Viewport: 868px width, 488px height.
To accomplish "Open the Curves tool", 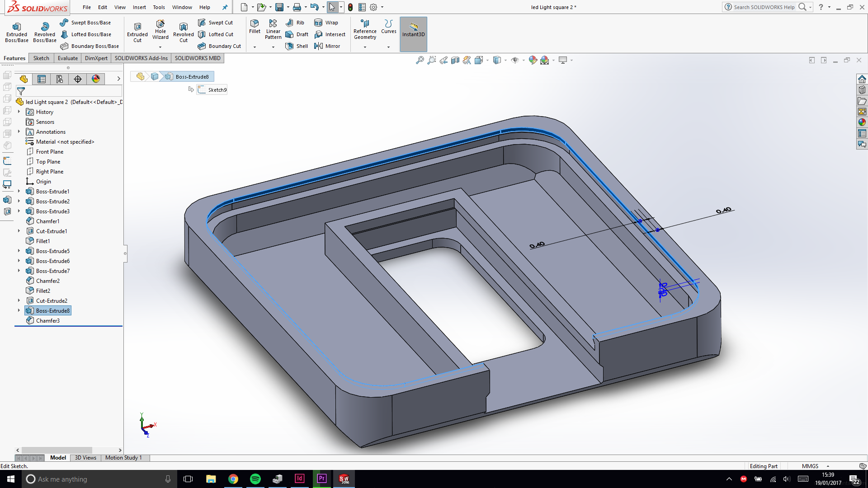I will click(388, 27).
